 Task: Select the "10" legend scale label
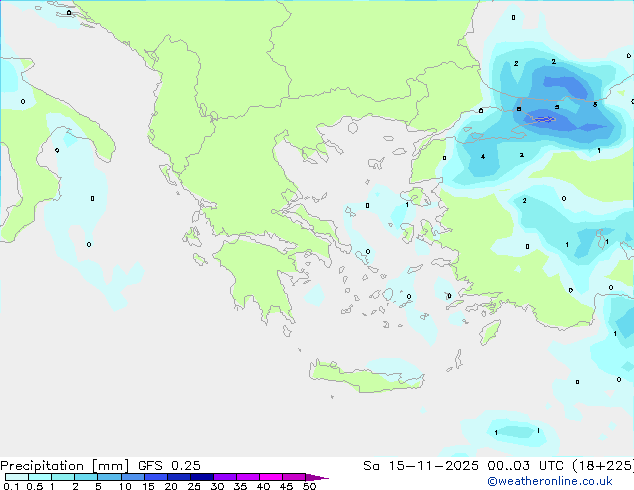tap(125, 486)
